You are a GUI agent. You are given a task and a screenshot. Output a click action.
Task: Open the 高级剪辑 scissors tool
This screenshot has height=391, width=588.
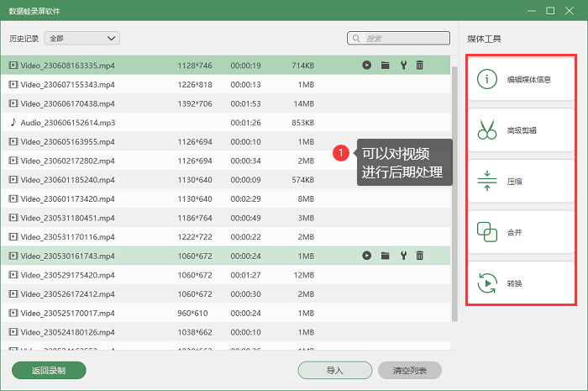[522, 130]
